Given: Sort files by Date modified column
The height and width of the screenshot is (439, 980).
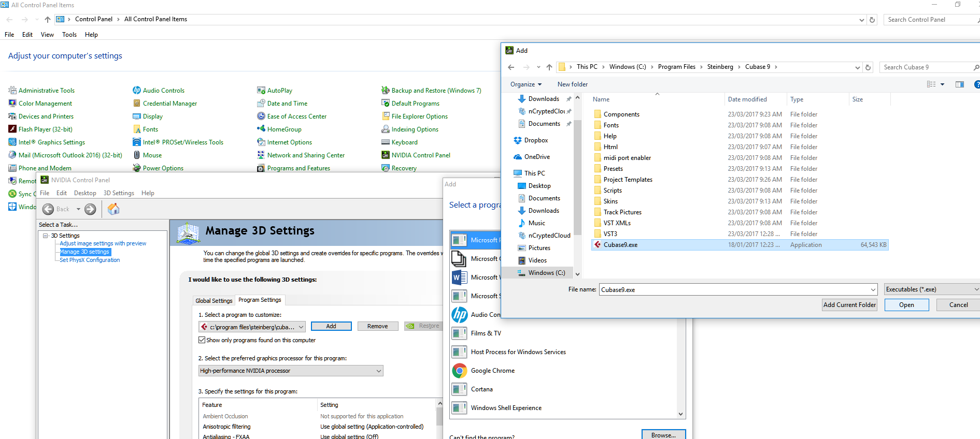Looking at the screenshot, I should pyautogui.click(x=747, y=99).
